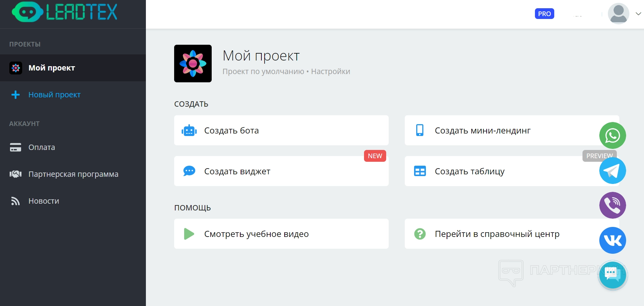Click the Новый проект link
This screenshot has height=306, width=644.
click(x=54, y=95)
